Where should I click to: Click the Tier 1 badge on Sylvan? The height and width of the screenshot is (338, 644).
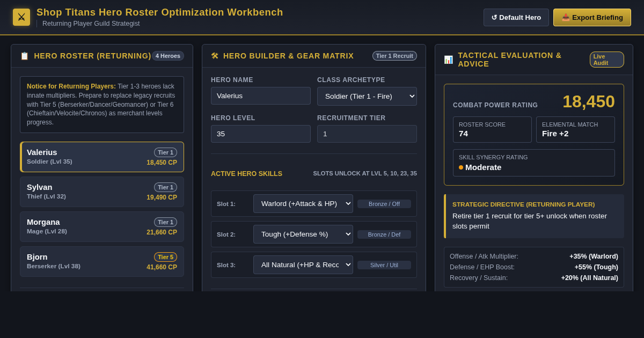[165, 187]
